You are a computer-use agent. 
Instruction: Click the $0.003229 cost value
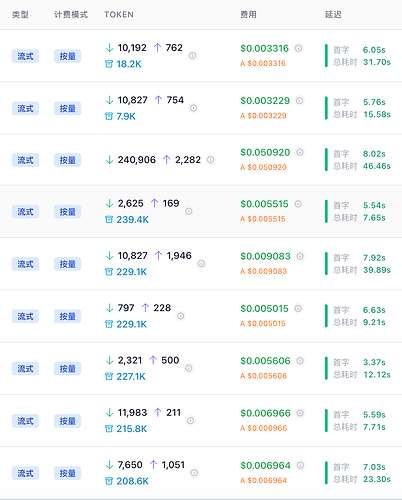tap(265, 100)
